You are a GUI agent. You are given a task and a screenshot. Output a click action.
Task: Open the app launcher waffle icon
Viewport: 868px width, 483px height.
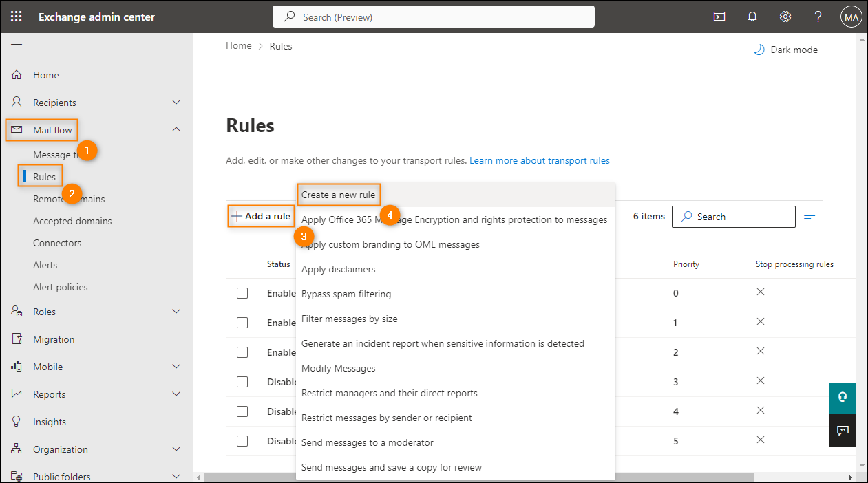(x=17, y=17)
